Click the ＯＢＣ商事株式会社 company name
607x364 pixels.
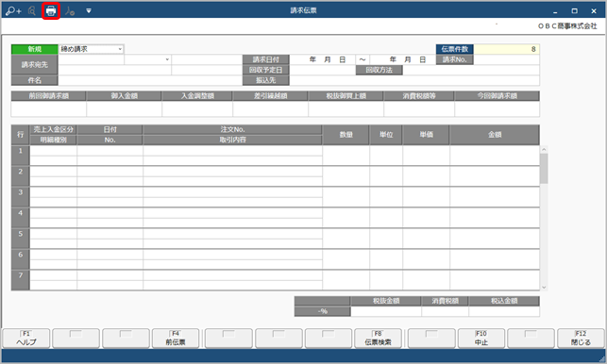point(567,25)
